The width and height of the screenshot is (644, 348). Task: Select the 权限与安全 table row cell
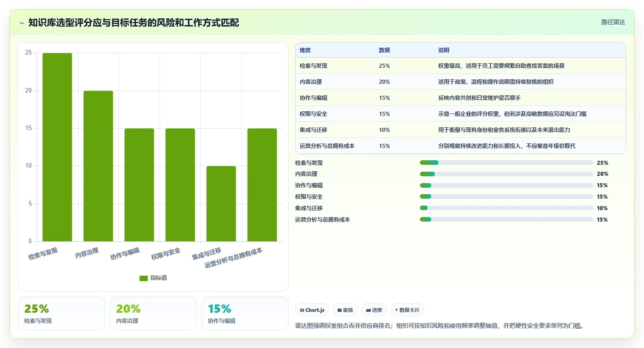(x=313, y=114)
